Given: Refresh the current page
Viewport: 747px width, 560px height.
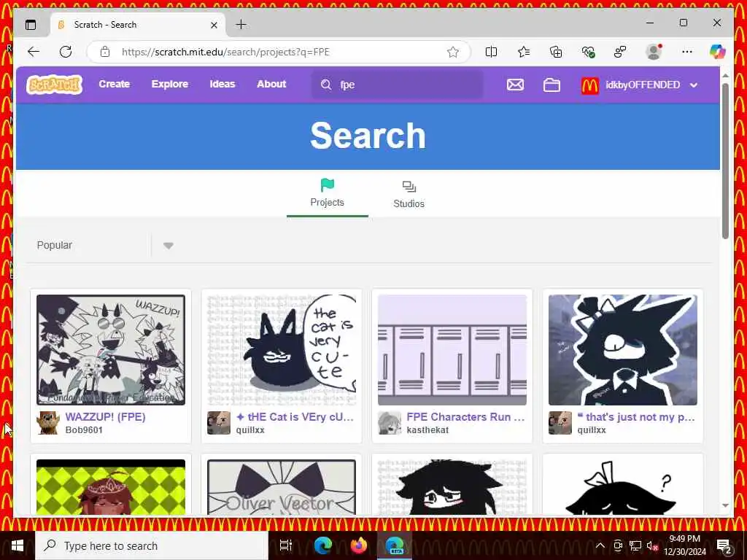Looking at the screenshot, I should 66,52.
